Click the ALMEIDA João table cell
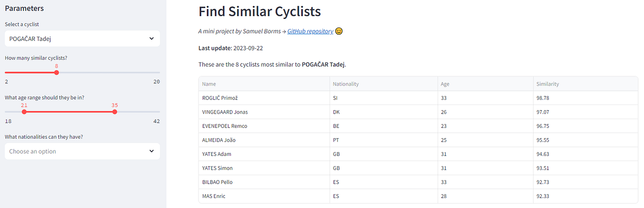Screen dimensions: 644x208 coord(219,140)
